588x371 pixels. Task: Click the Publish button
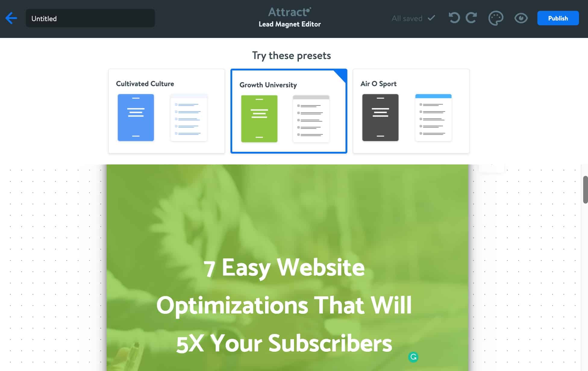point(558,18)
